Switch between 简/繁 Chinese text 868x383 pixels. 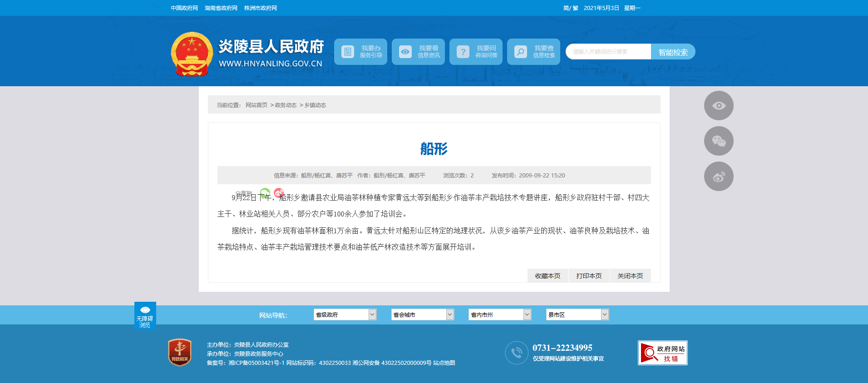(x=570, y=8)
